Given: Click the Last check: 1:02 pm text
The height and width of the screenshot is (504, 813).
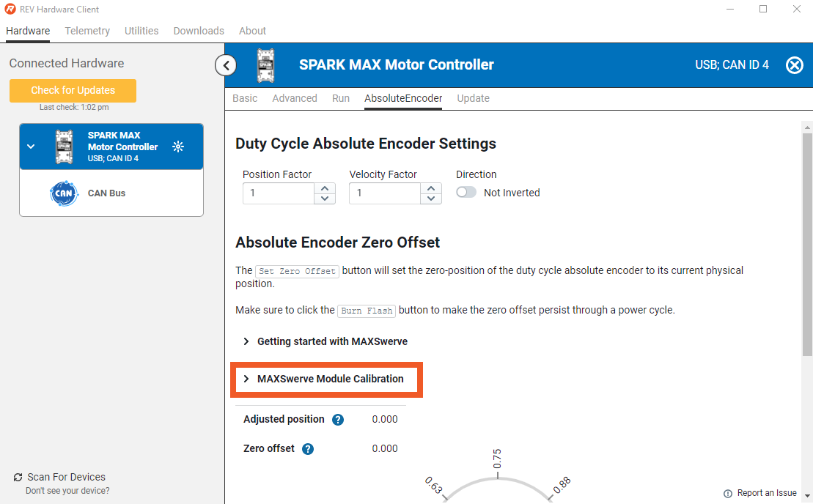Looking at the screenshot, I should click(74, 107).
